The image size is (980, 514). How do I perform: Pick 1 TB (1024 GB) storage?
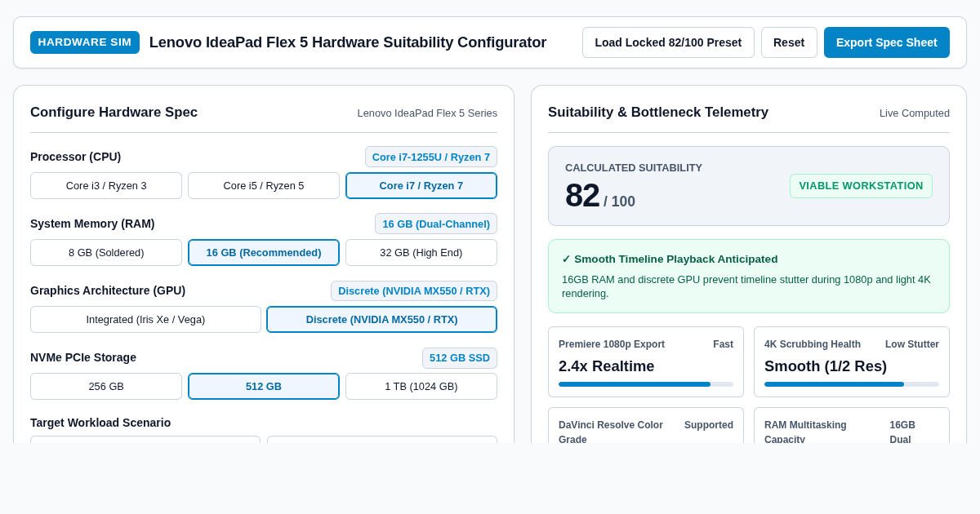click(421, 386)
